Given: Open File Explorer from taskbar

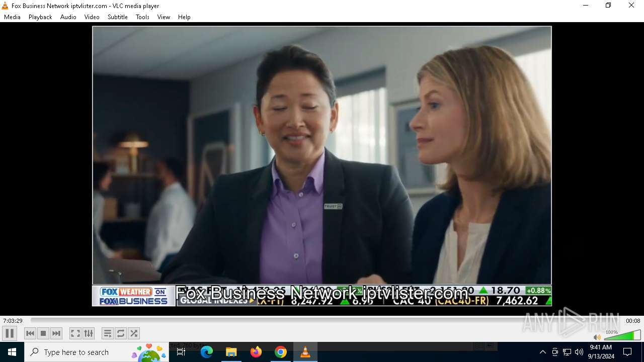Looking at the screenshot, I should 231,352.
